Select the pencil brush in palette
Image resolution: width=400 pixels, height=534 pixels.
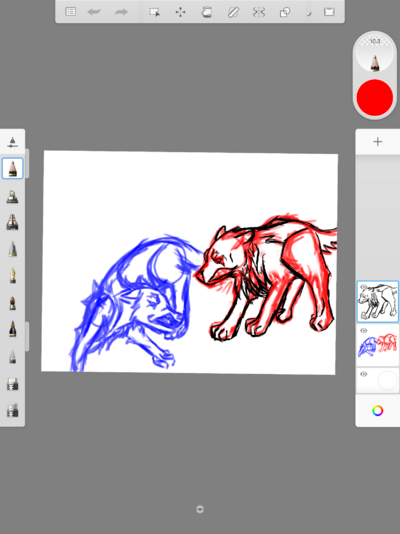tap(13, 168)
